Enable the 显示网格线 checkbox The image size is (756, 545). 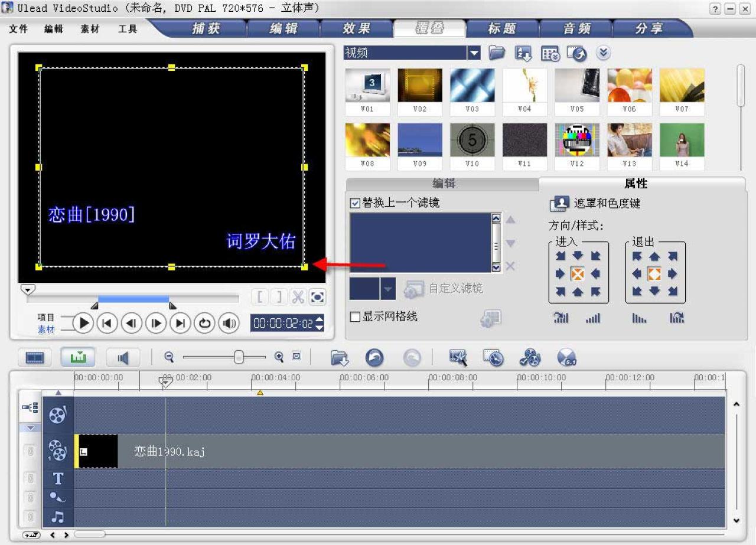[x=354, y=317]
